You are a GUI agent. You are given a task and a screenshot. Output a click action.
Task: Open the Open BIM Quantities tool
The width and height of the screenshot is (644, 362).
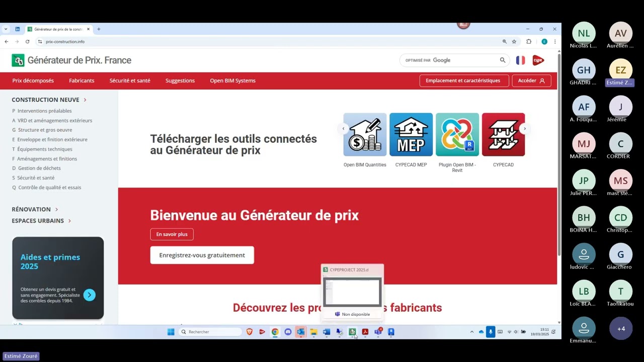(365, 135)
